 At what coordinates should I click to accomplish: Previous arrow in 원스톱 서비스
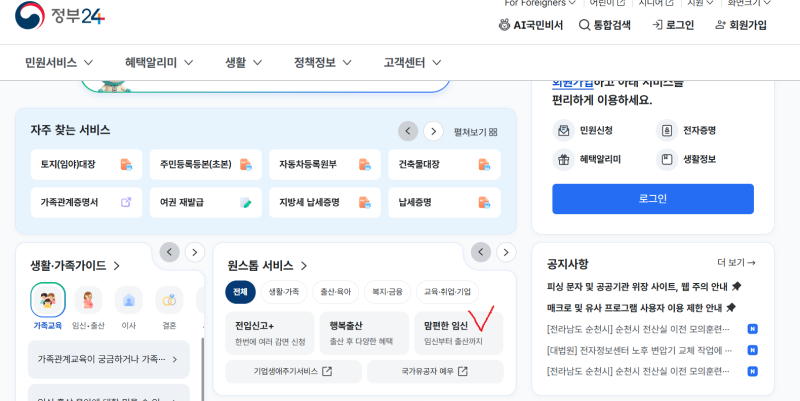pyautogui.click(x=481, y=252)
